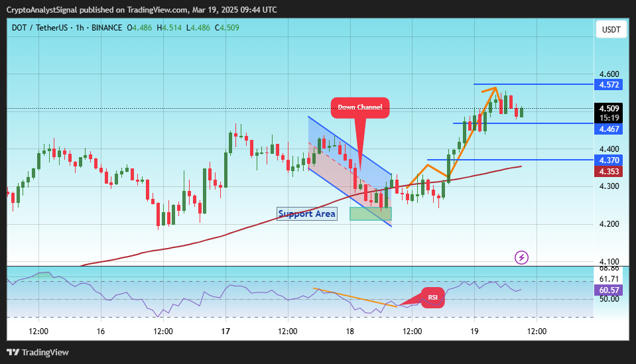
Task: Click the red 4.353 moving average label
Action: coord(609,172)
